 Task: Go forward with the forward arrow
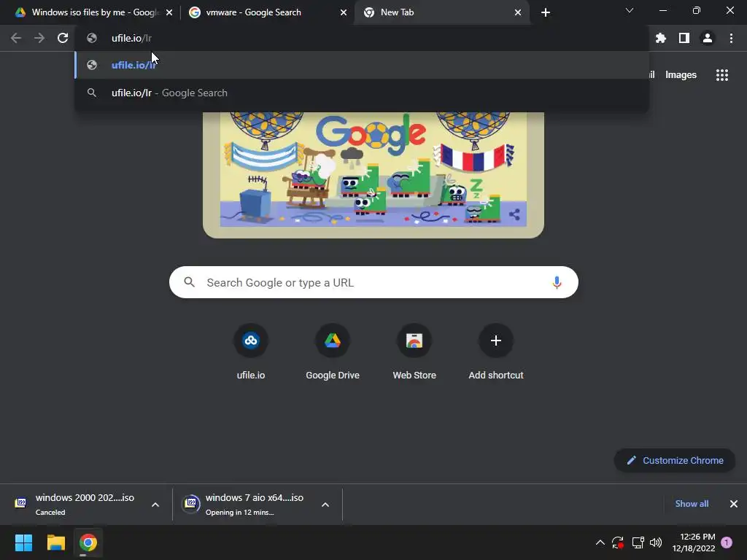pos(39,38)
